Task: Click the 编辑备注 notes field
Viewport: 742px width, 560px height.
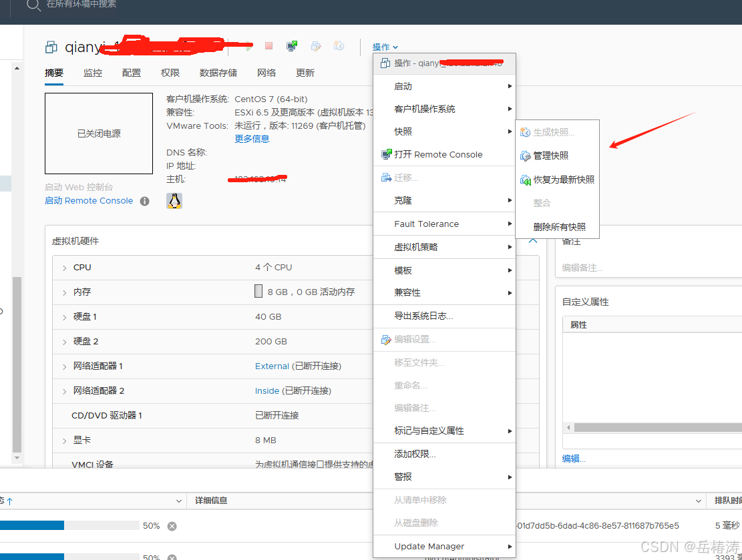Action: click(582, 268)
